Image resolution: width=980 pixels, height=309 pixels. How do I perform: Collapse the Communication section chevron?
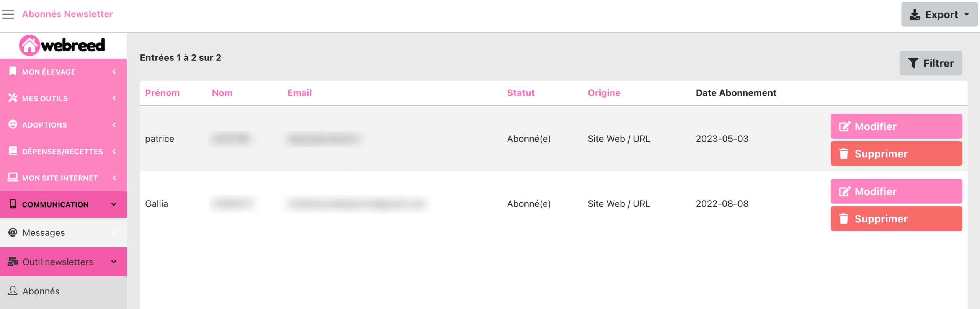[114, 204]
